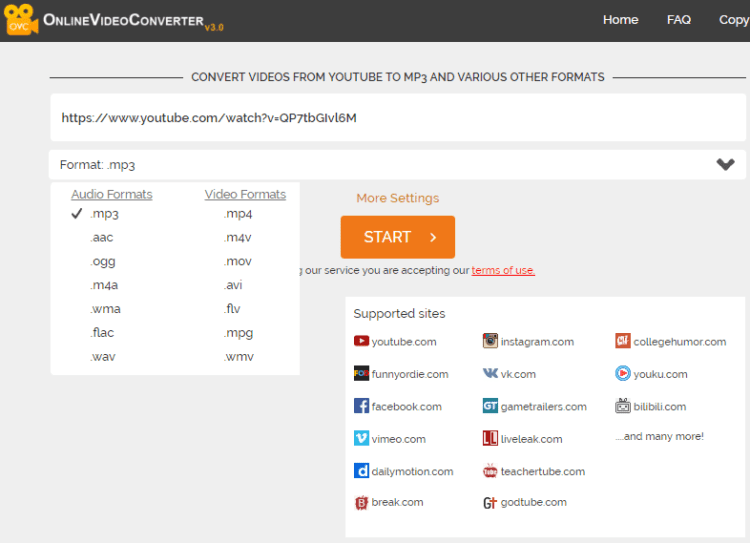Pick .flac audio format
Image resolution: width=750 pixels, height=543 pixels.
click(102, 332)
